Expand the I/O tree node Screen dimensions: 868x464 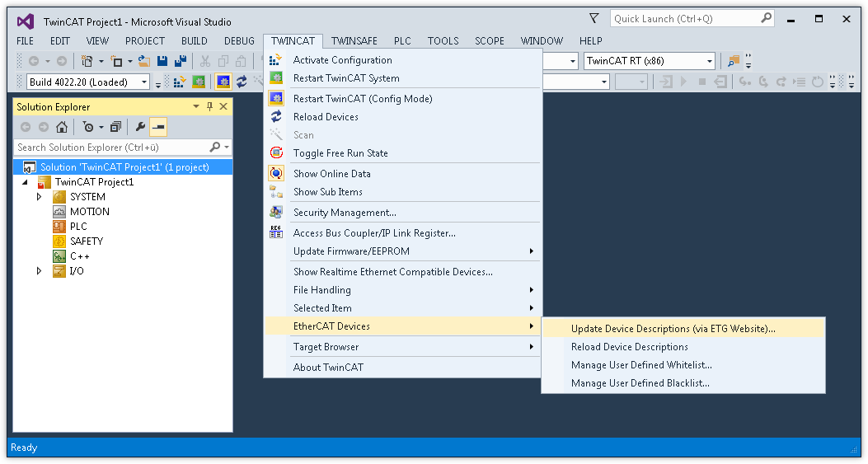40,271
